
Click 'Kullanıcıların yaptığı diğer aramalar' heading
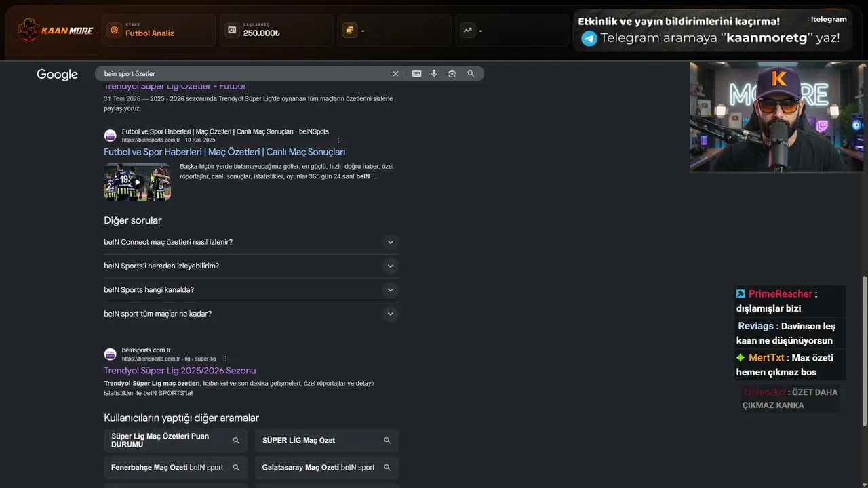coord(182,418)
